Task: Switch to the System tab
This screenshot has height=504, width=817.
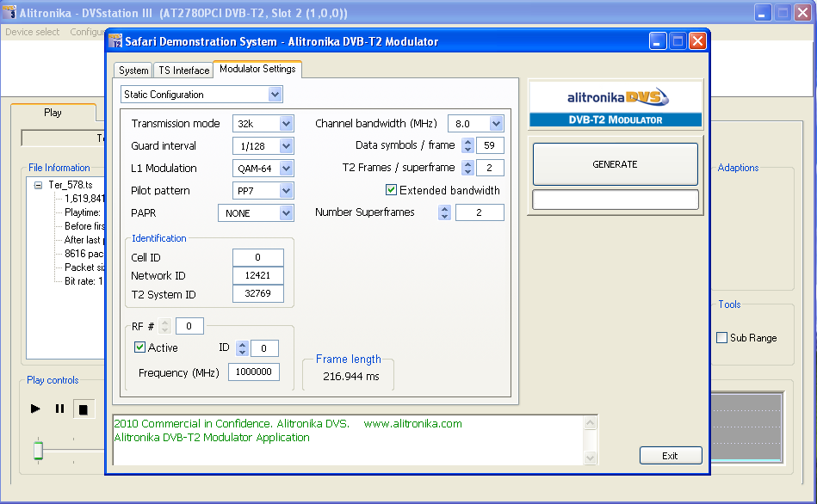Action: 133,71
